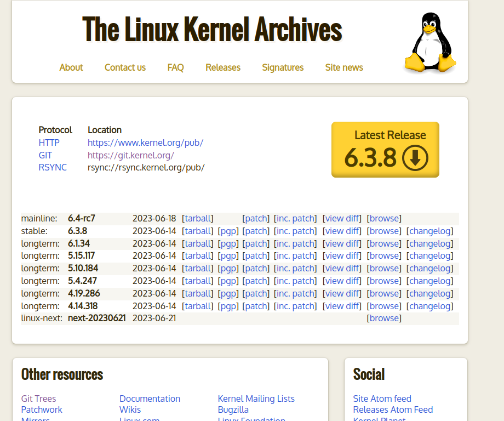
Task: Open the Git Trees resource link
Action: pyautogui.click(x=38, y=399)
